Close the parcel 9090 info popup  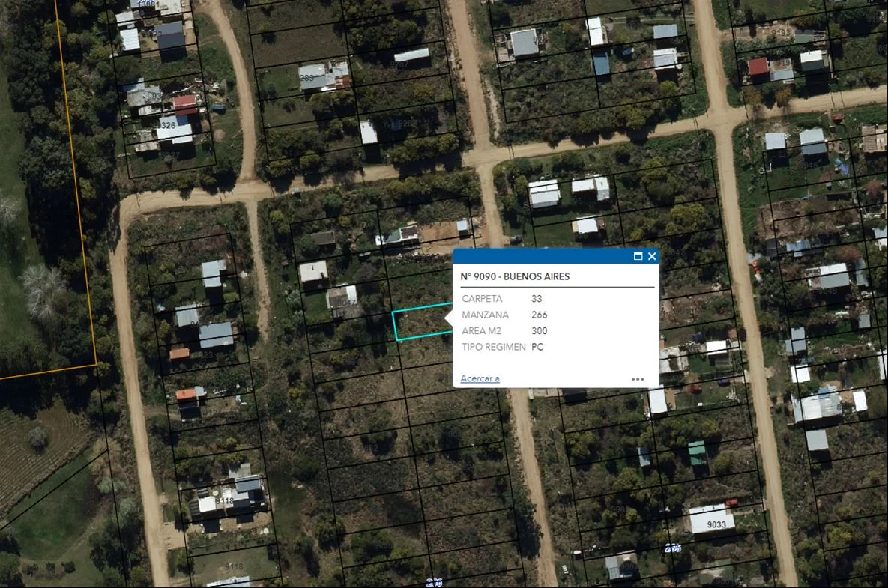(x=652, y=256)
